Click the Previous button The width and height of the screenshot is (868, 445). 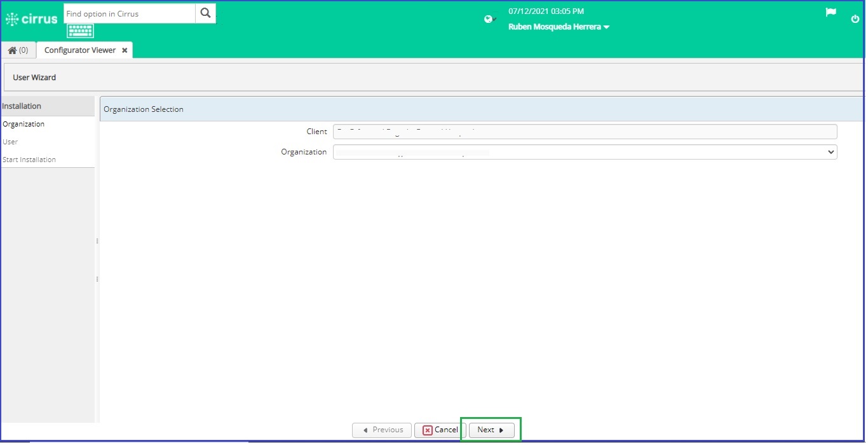tap(382, 430)
